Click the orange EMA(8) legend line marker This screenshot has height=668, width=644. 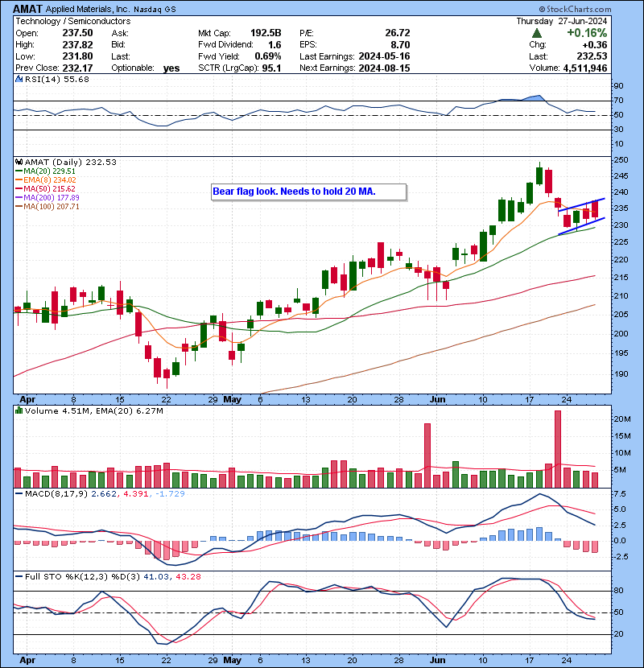point(18,180)
